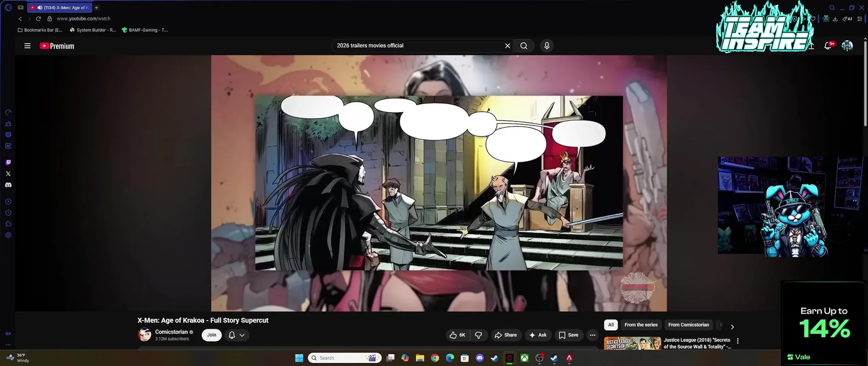This screenshot has height=366, width=868.
Task: Open the YouTube guide hamburger menu
Action: tap(27, 46)
